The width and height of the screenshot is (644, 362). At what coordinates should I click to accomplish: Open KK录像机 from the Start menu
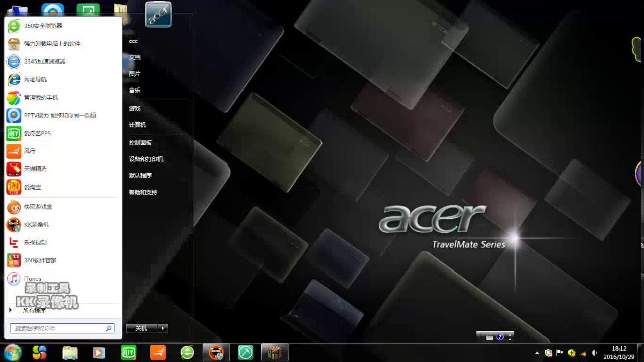click(x=63, y=225)
